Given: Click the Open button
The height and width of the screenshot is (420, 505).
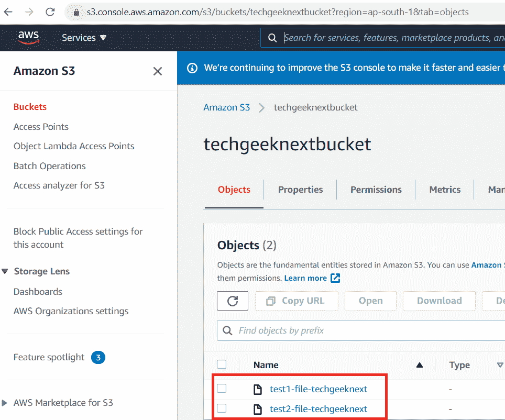Looking at the screenshot, I should click(370, 301).
